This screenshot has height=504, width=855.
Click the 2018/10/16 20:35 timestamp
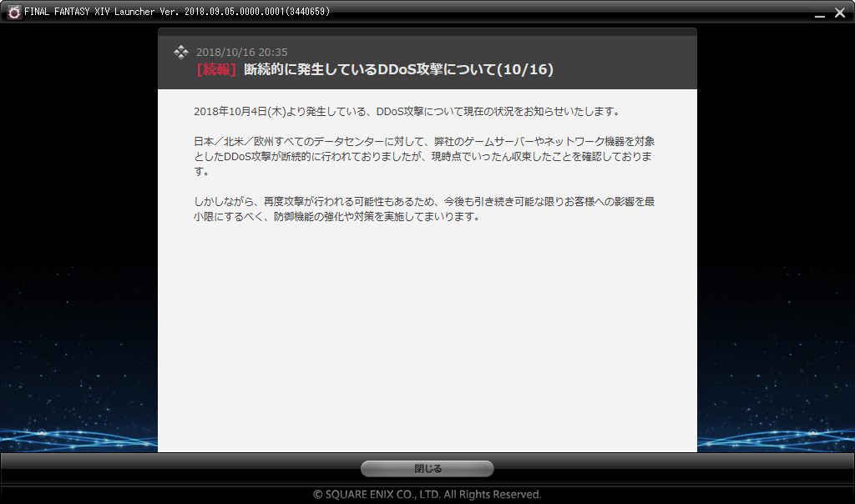241,53
